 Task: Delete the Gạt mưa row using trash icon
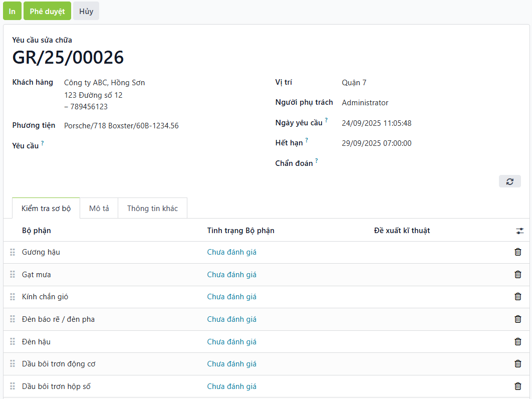pos(517,275)
